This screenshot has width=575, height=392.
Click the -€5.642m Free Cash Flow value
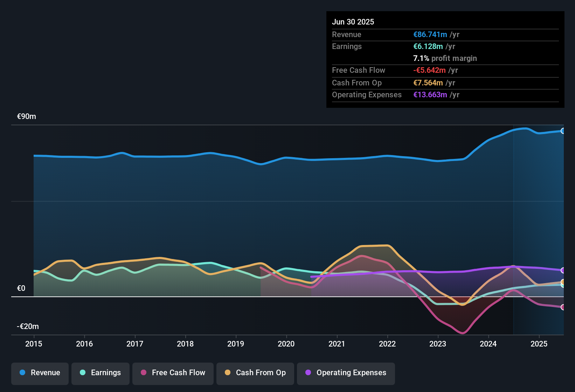point(430,70)
